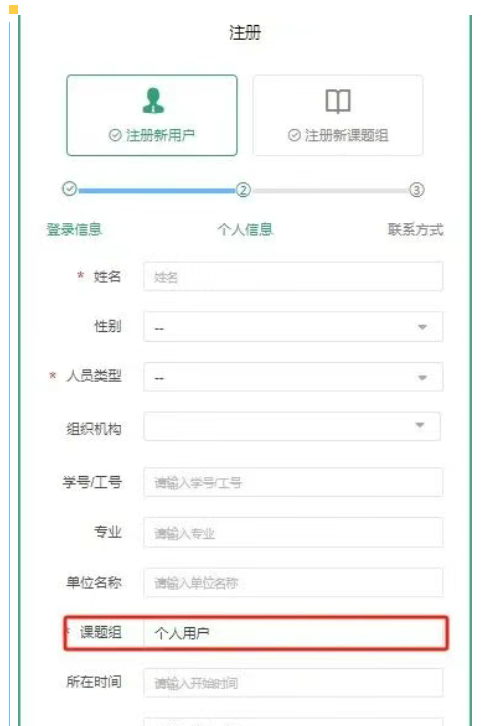Click the step 2 circle marker
The width and height of the screenshot is (486, 726).
[x=243, y=189]
